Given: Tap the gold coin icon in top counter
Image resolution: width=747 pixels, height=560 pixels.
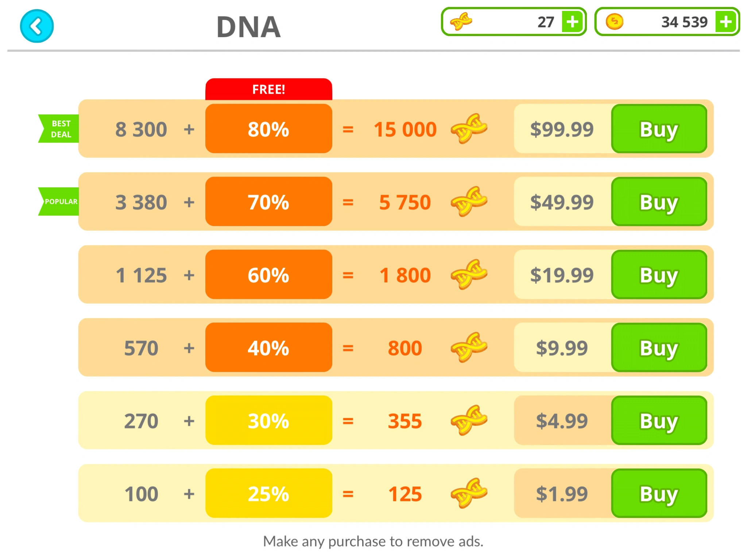Looking at the screenshot, I should point(615,22).
